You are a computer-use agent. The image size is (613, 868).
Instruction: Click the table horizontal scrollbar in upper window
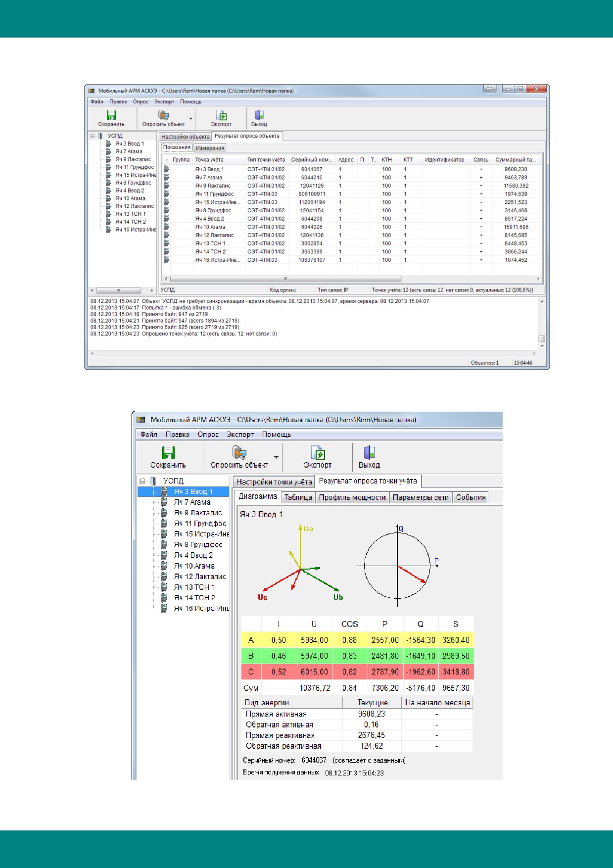pyautogui.click(x=285, y=279)
